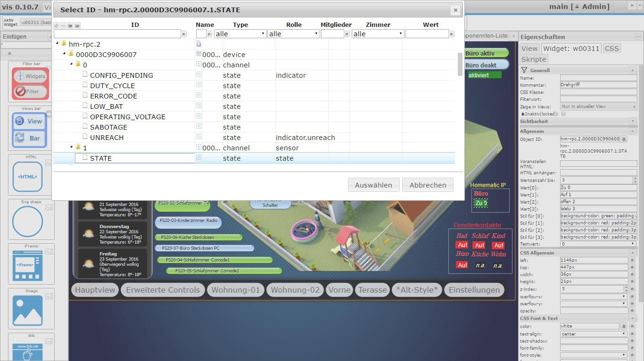Select the Widget: w00311 tab

pyautogui.click(x=571, y=48)
